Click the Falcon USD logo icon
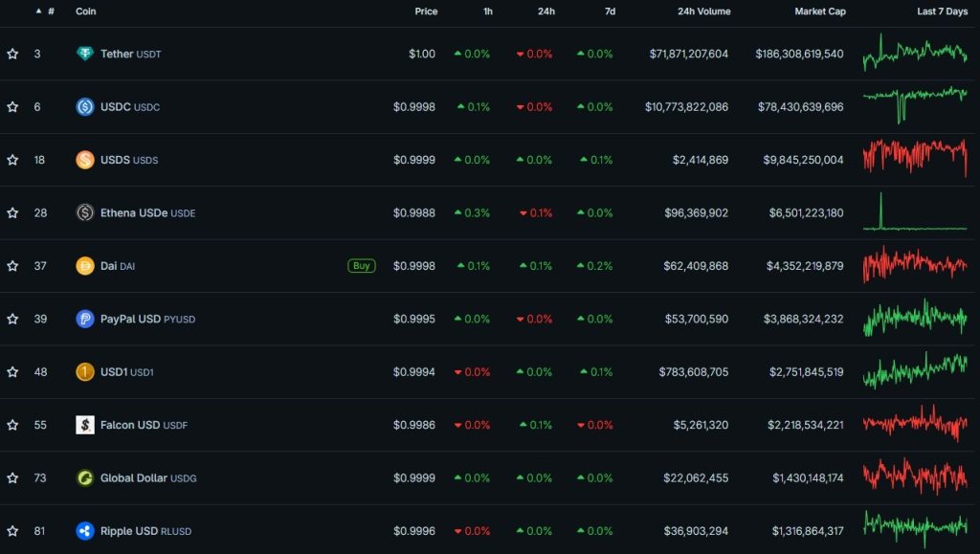 coord(85,425)
